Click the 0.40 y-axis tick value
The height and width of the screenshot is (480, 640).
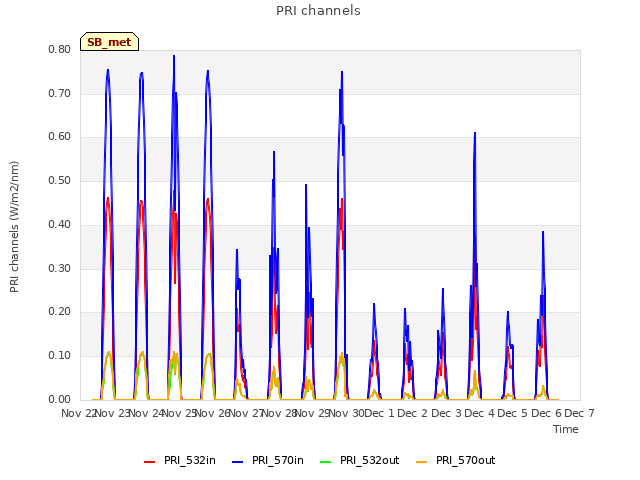[60, 224]
